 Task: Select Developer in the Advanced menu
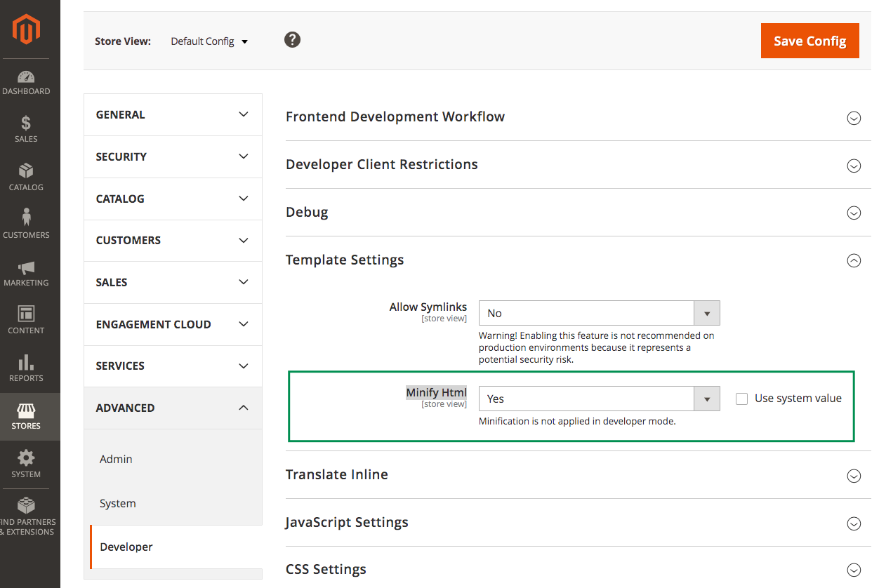(126, 547)
